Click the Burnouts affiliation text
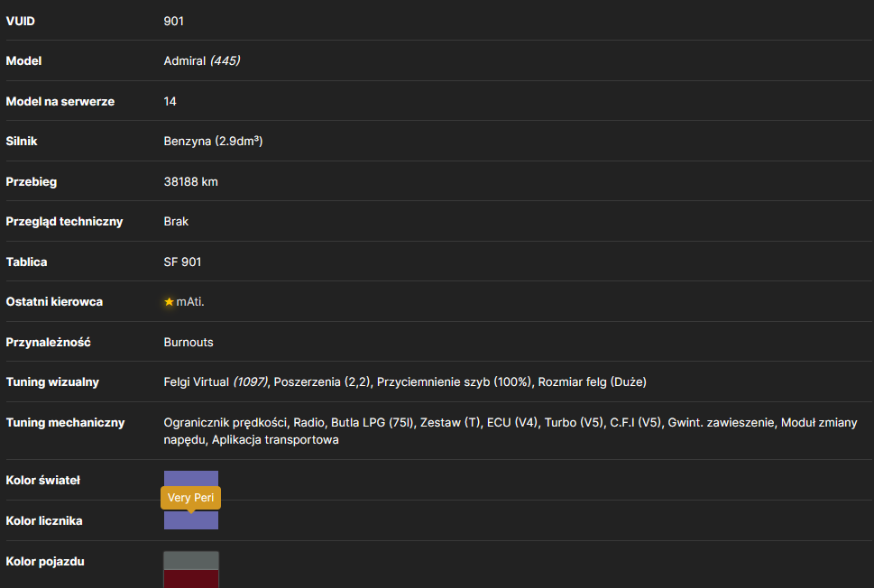874x588 pixels. 189,342
